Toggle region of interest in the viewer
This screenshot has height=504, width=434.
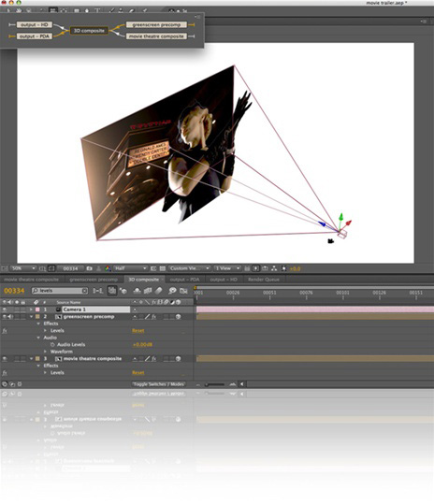point(153,268)
